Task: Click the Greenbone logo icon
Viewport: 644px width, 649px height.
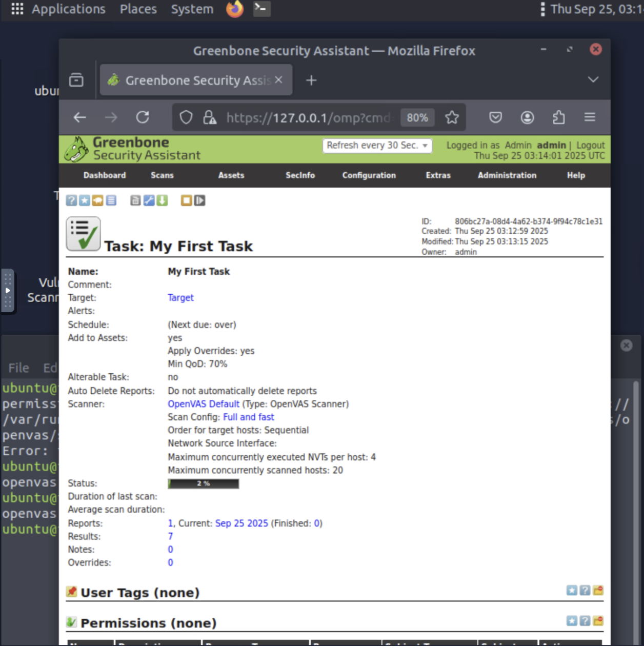Action: coord(76,149)
